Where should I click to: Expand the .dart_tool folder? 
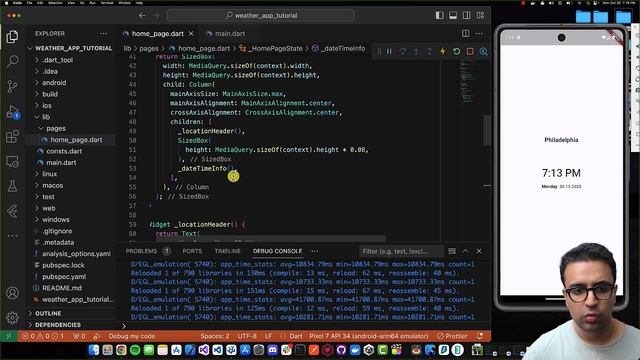(x=71, y=60)
